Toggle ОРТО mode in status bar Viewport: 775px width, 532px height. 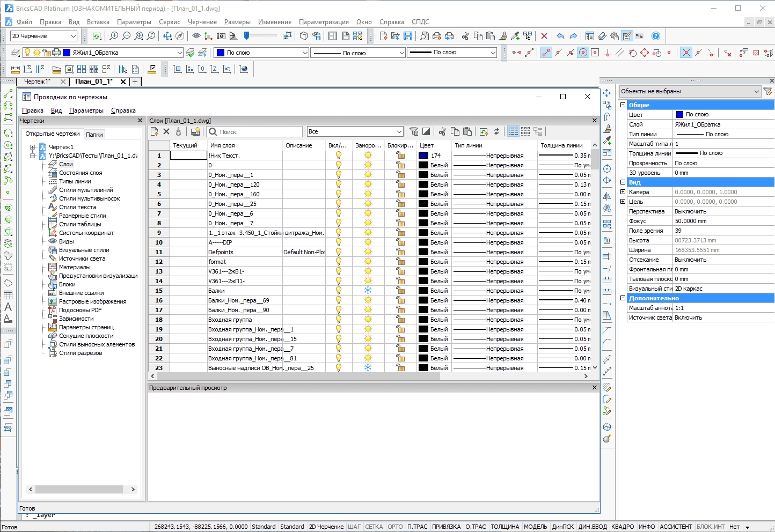pyautogui.click(x=395, y=527)
